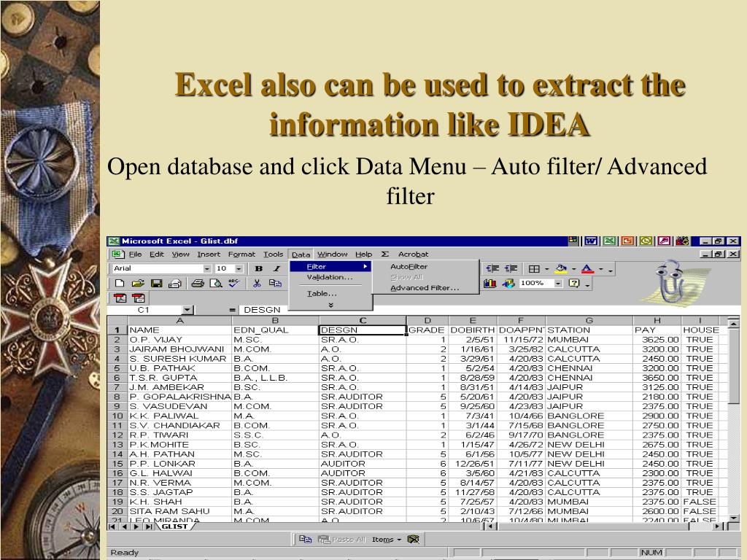Image resolution: width=747 pixels, height=560 pixels.
Task: Open the Borders dropdown arrow
Action: [x=547, y=269]
